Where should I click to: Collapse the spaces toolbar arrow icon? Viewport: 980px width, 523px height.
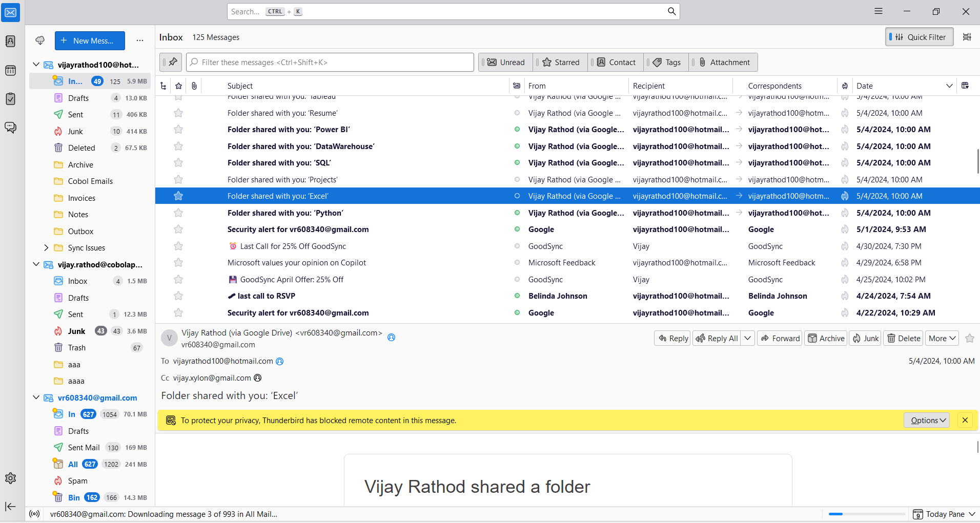tap(10, 507)
